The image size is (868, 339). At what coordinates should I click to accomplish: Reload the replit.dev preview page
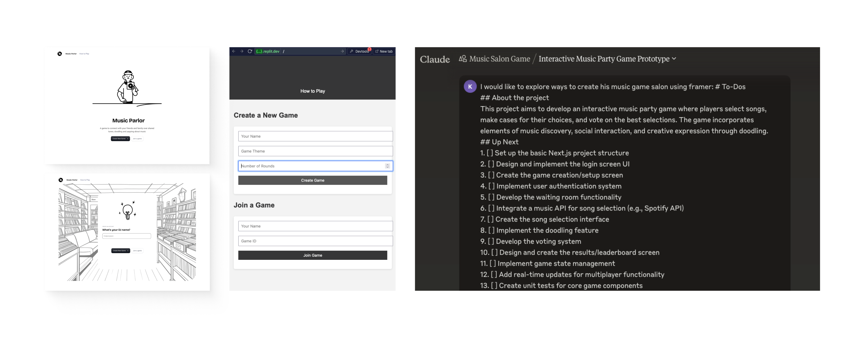(250, 51)
